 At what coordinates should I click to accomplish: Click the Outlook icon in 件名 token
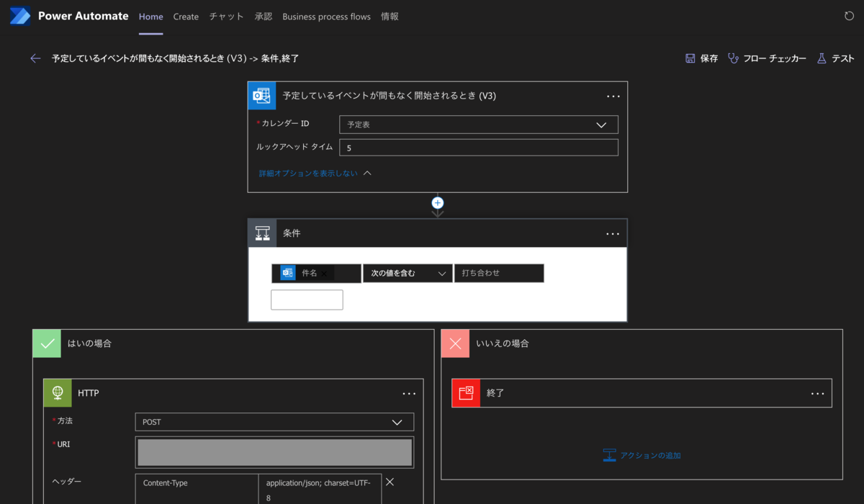[x=288, y=273]
